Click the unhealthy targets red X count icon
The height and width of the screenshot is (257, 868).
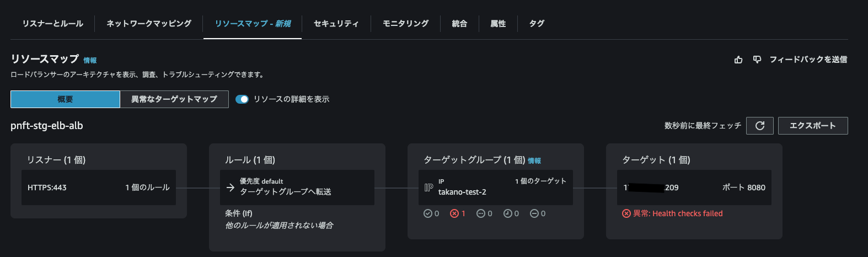(x=454, y=213)
